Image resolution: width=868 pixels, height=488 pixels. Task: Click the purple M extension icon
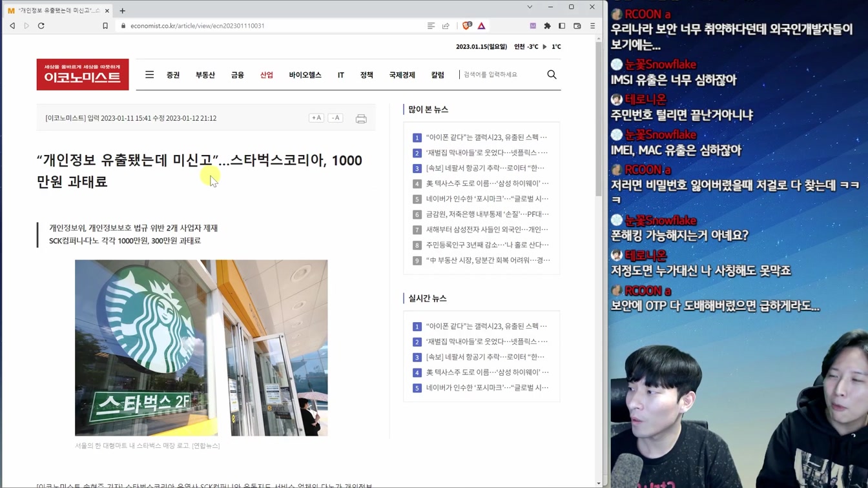click(x=533, y=26)
